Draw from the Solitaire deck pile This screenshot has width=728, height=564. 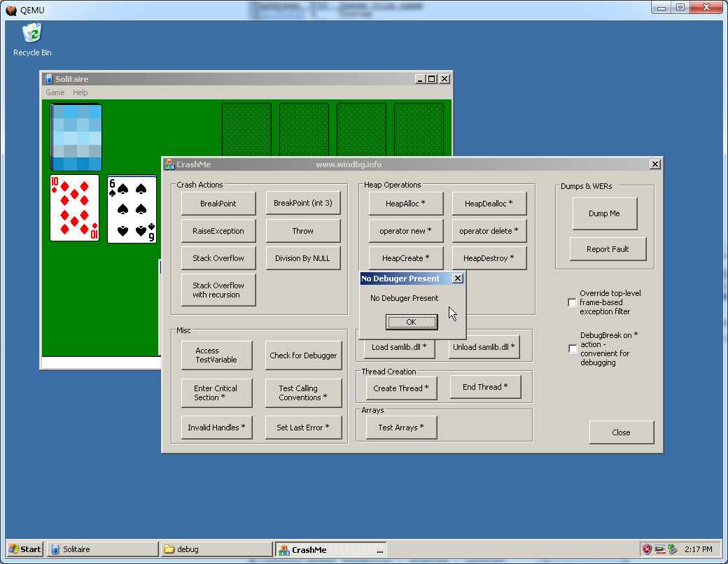(76, 137)
